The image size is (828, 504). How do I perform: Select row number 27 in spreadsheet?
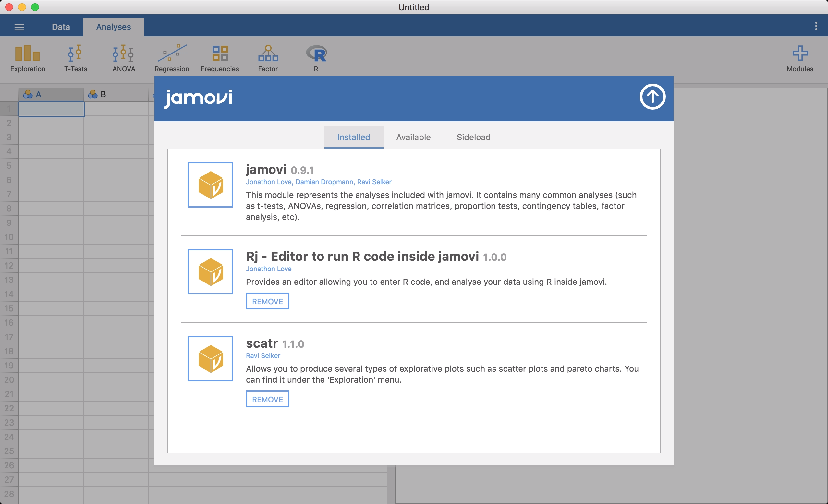coord(9,479)
